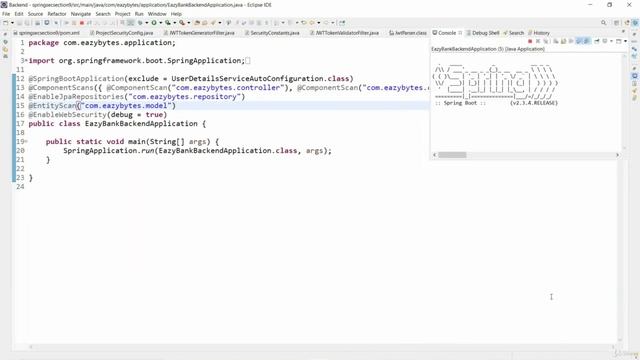Toggle Word Wrap in Console toolbar
640x360 pixels.
pos(571,41)
